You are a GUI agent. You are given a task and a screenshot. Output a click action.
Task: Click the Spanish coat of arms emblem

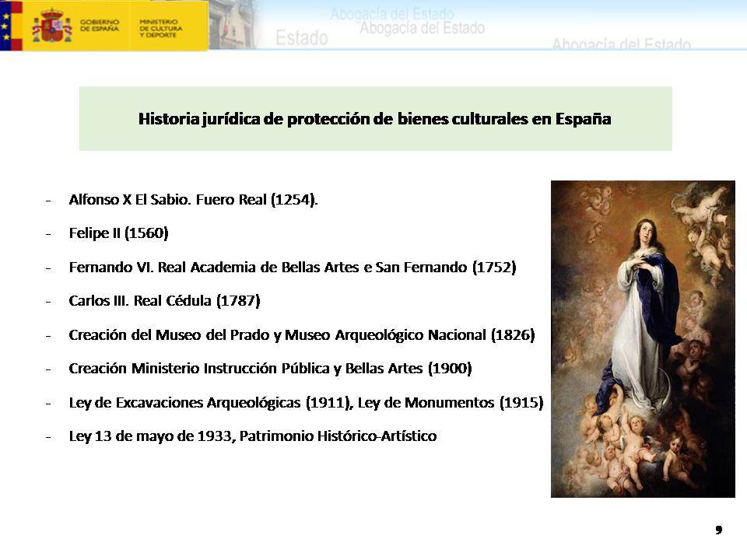(52, 26)
